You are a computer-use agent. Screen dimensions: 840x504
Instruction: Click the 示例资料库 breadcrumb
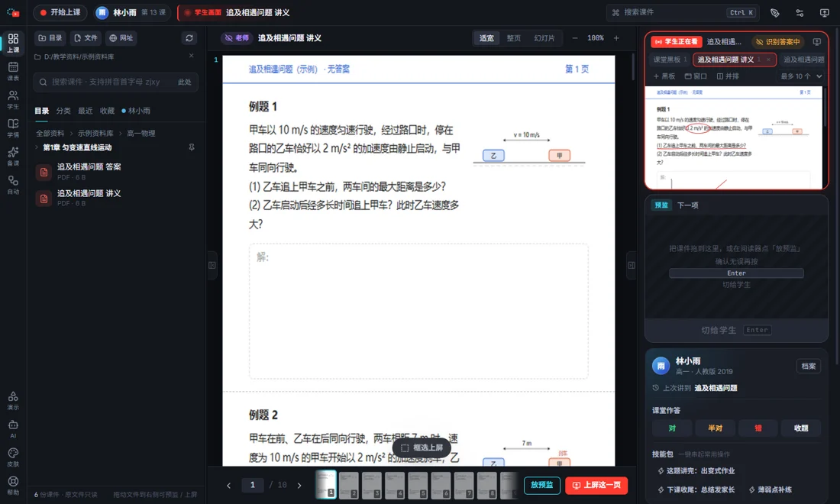coord(95,134)
